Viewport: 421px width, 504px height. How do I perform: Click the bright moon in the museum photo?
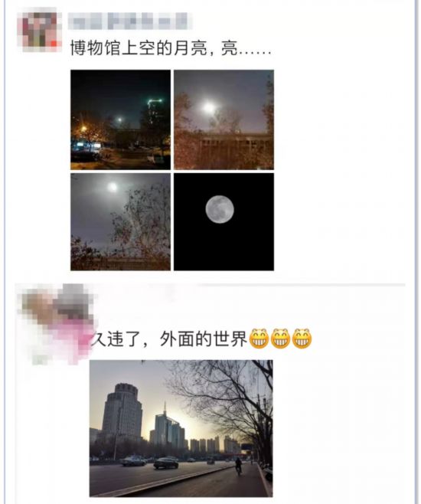point(209,108)
